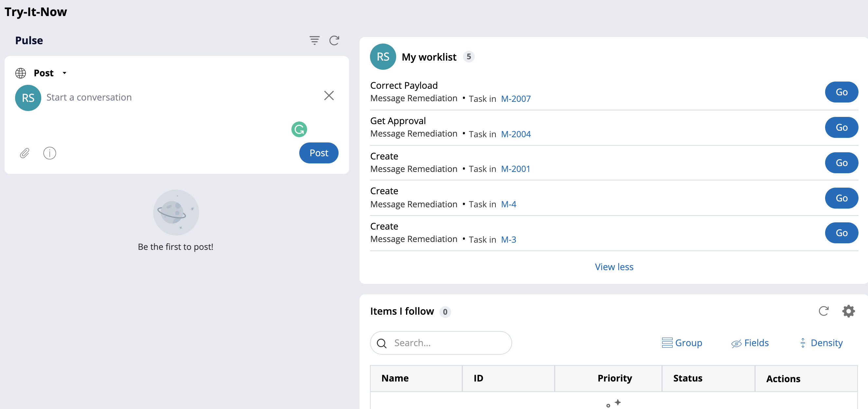The width and height of the screenshot is (868, 409).
Task: Refresh the Items I follow list
Action: click(x=823, y=311)
